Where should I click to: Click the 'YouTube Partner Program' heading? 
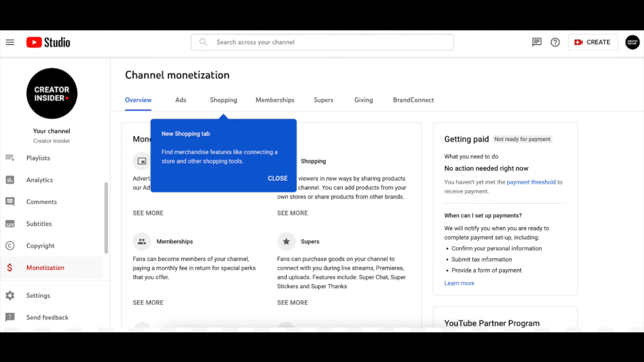[492, 323]
